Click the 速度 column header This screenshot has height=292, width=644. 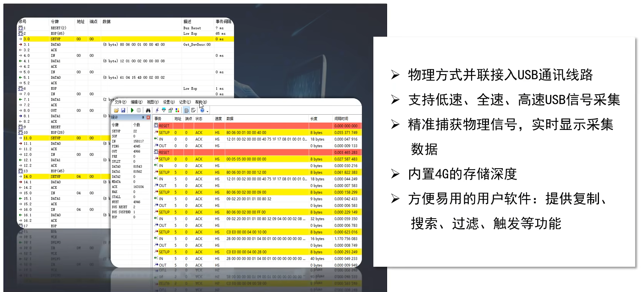[219, 119]
